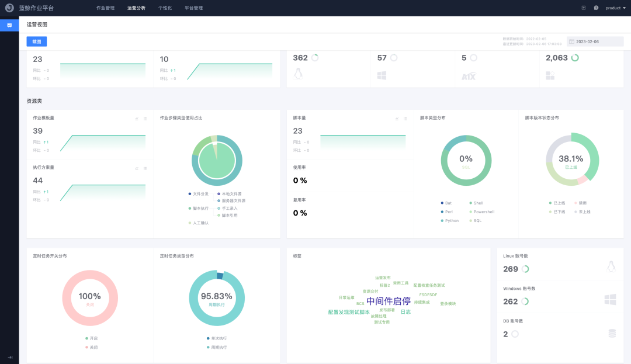Show trend chart for 作业模板量 card

[x=137, y=119]
